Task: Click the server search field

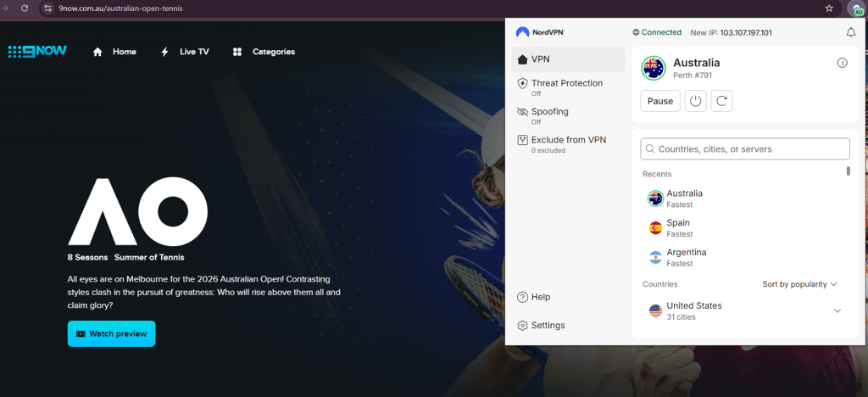Action: (744, 149)
